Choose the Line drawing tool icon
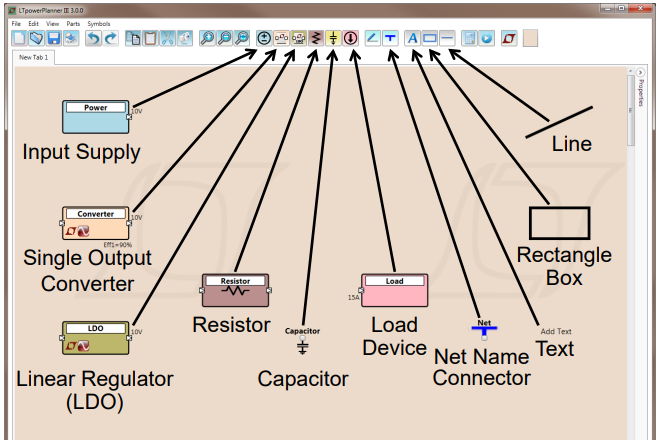This screenshot has width=659, height=440. 447,38
